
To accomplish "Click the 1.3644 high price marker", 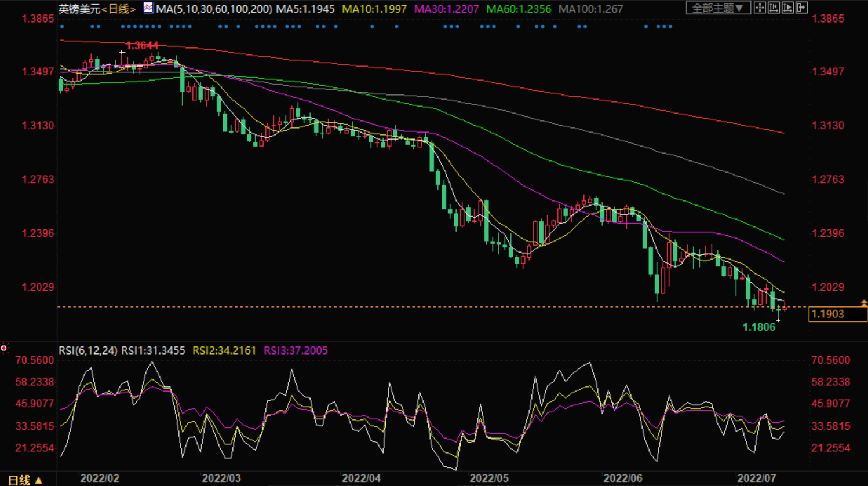I will [142, 46].
